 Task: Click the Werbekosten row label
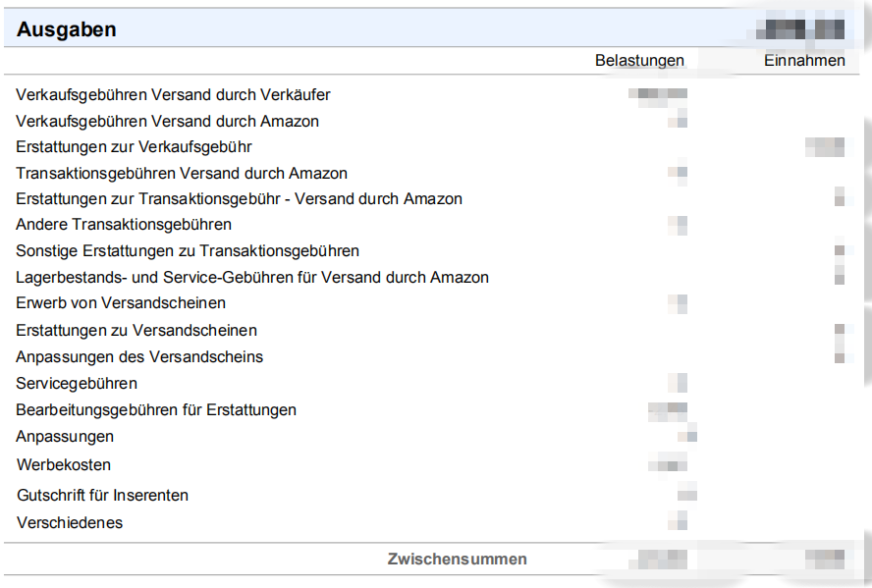pos(64,465)
